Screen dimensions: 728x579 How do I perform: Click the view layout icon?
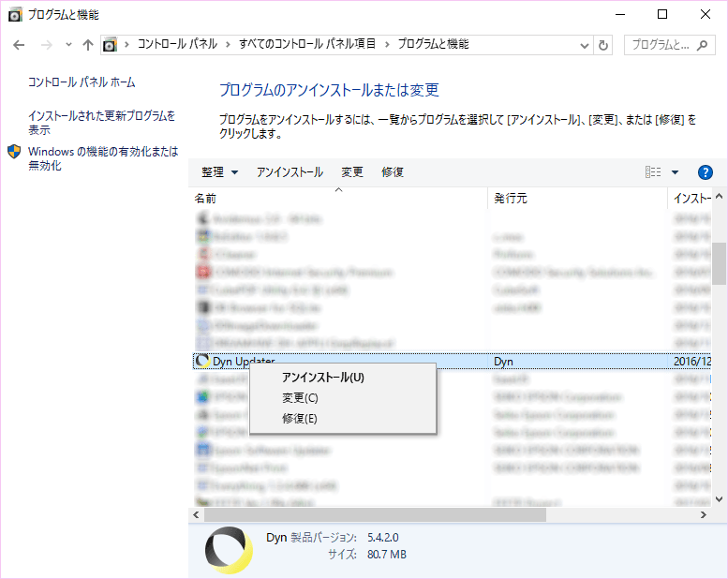pos(653,172)
